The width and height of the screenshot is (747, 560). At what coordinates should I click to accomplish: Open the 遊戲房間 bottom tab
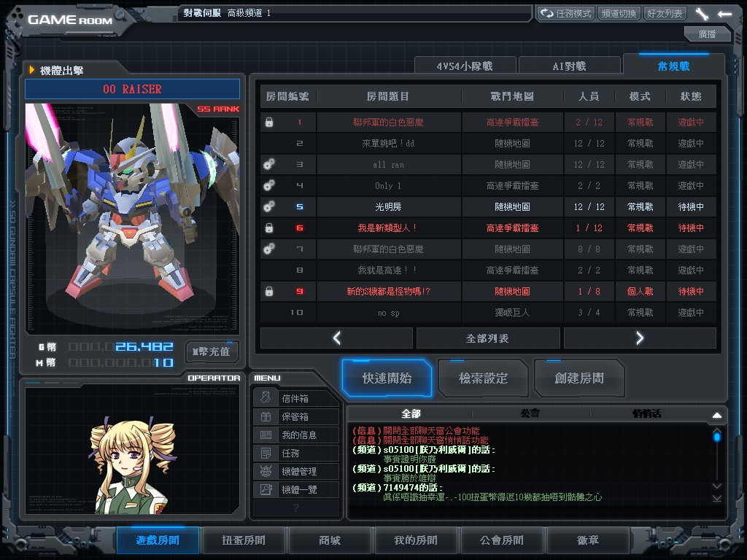tap(158, 540)
